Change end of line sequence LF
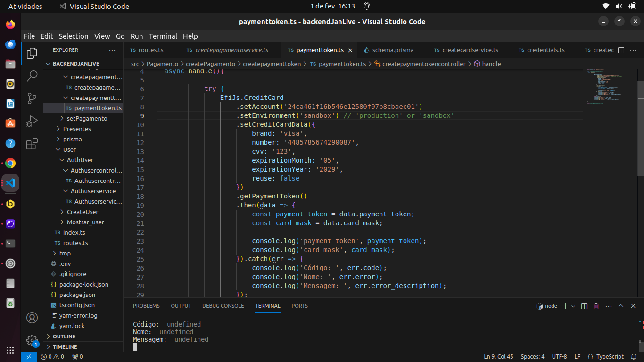Viewport: 644px width, 362px height. (x=577, y=357)
